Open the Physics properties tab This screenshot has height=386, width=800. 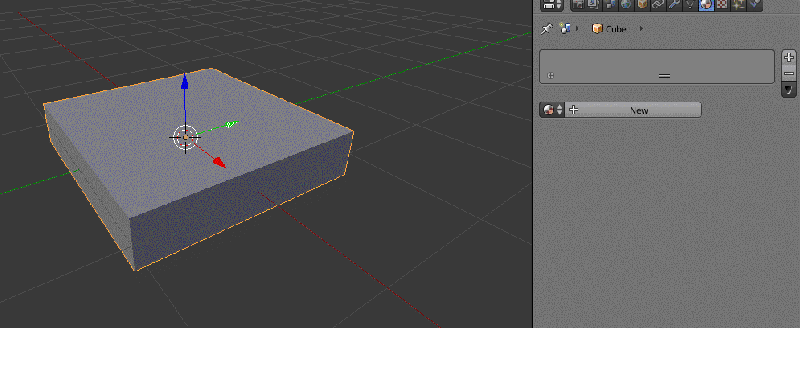(x=754, y=5)
